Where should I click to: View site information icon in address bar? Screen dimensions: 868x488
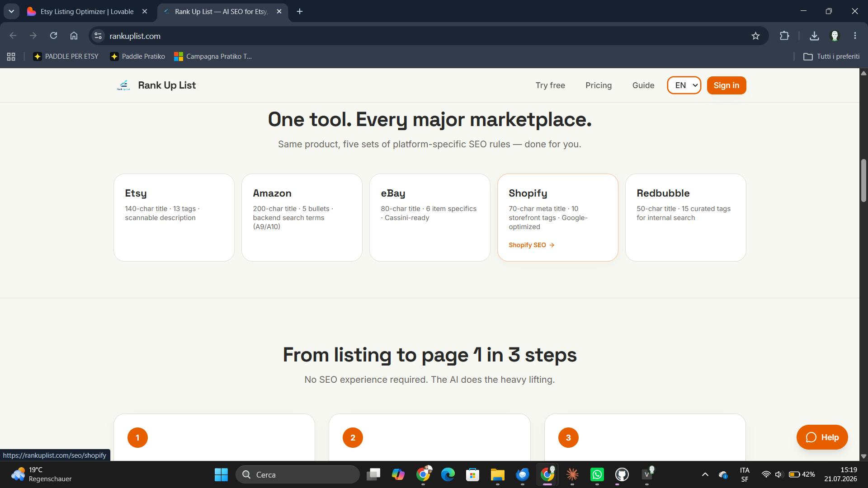(x=98, y=36)
